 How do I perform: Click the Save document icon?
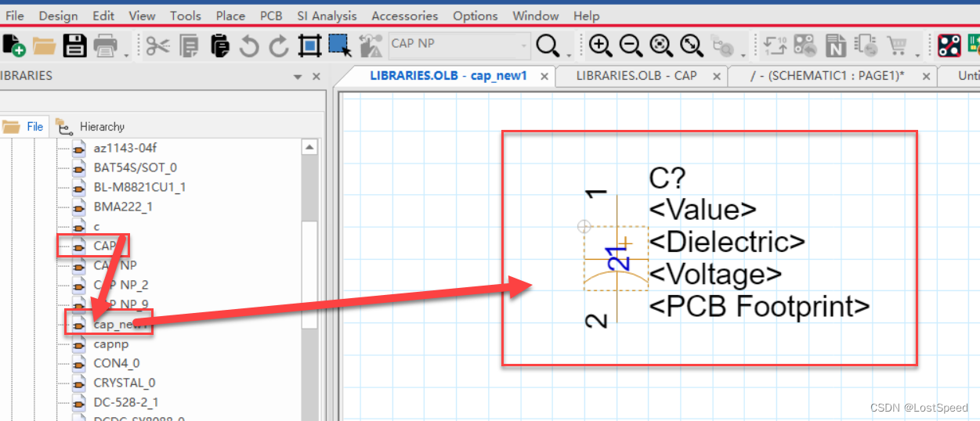click(x=74, y=46)
